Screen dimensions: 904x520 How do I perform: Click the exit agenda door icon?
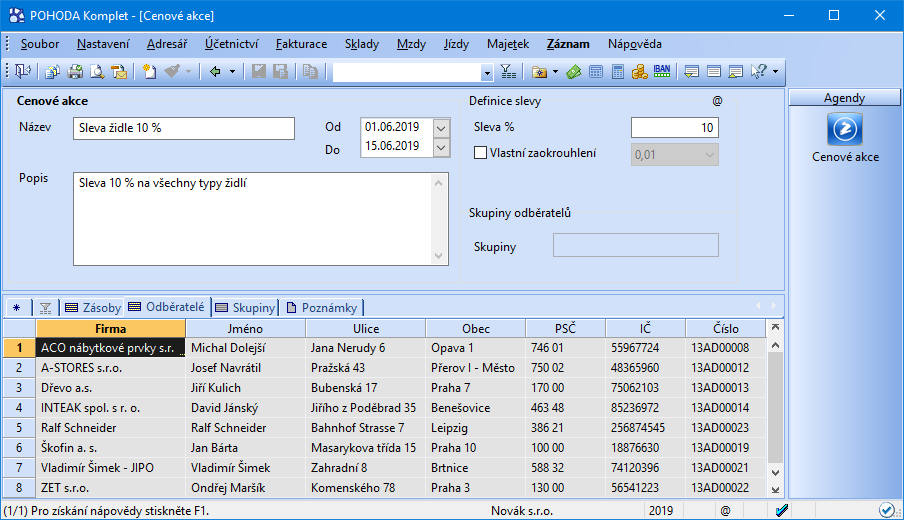pyautogui.click(x=23, y=71)
